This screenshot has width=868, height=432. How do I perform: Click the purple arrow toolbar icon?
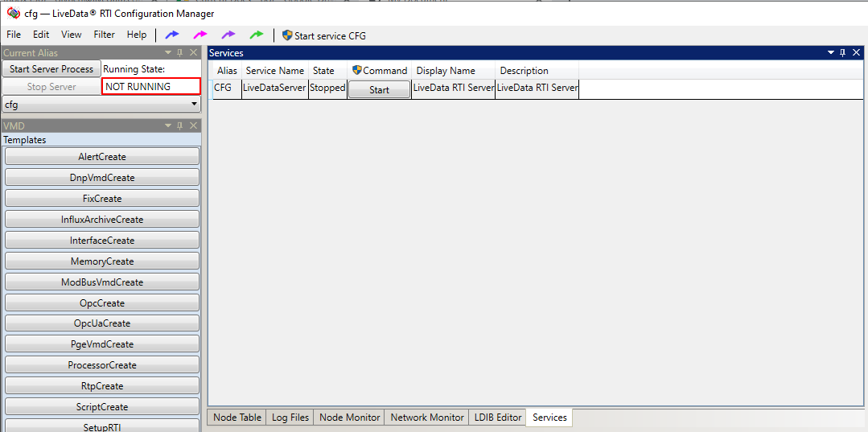[228, 35]
